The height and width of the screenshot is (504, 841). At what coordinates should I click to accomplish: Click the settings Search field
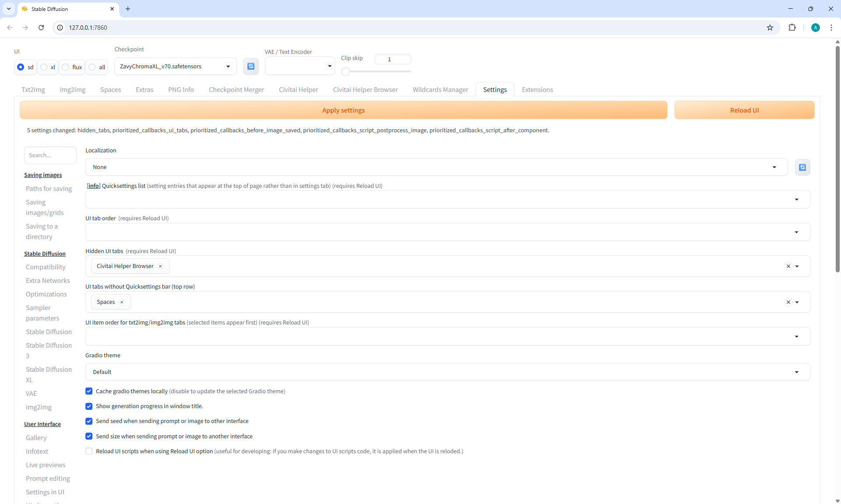[x=50, y=155]
